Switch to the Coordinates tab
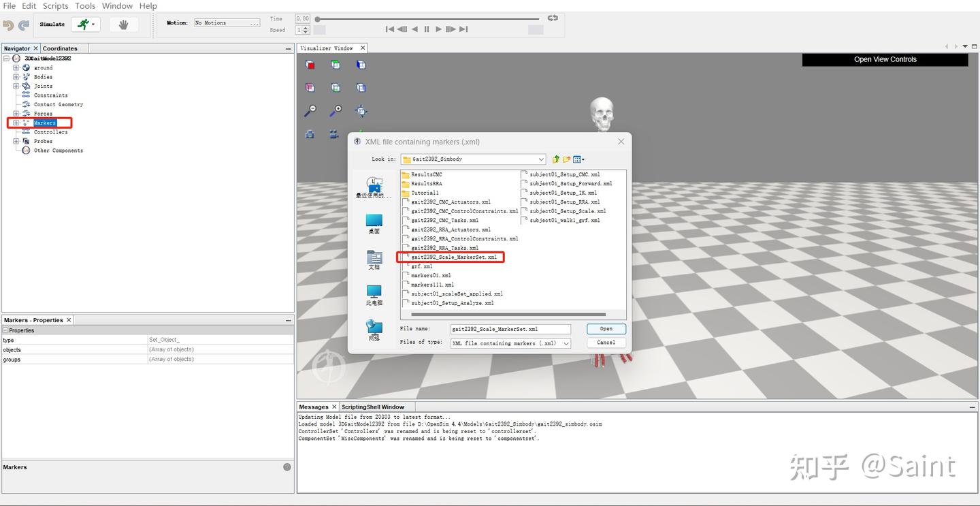 point(62,48)
